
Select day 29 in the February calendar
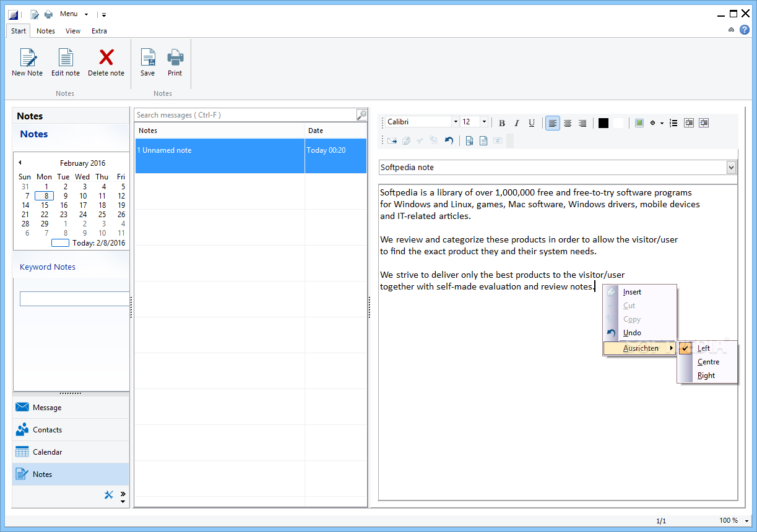pyautogui.click(x=45, y=224)
